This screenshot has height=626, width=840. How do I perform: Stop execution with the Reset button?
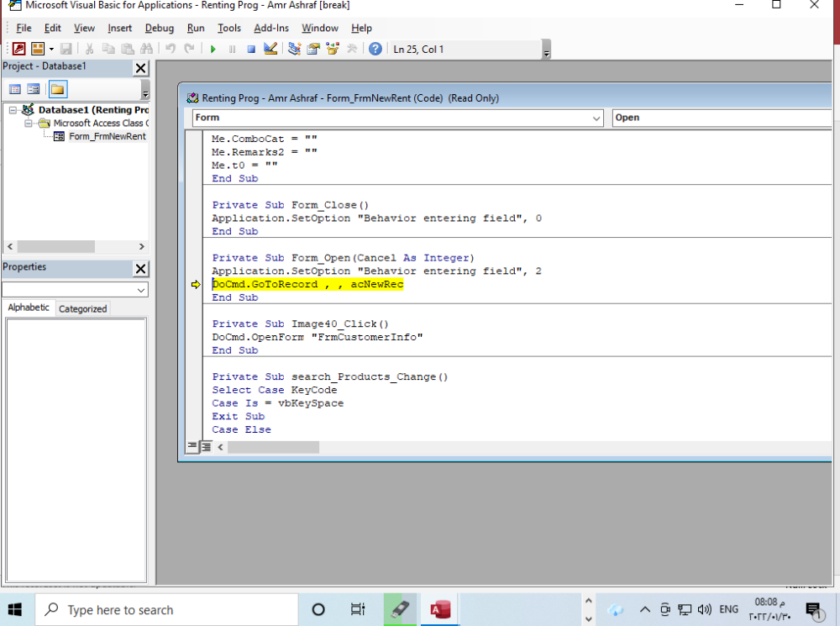click(x=251, y=50)
